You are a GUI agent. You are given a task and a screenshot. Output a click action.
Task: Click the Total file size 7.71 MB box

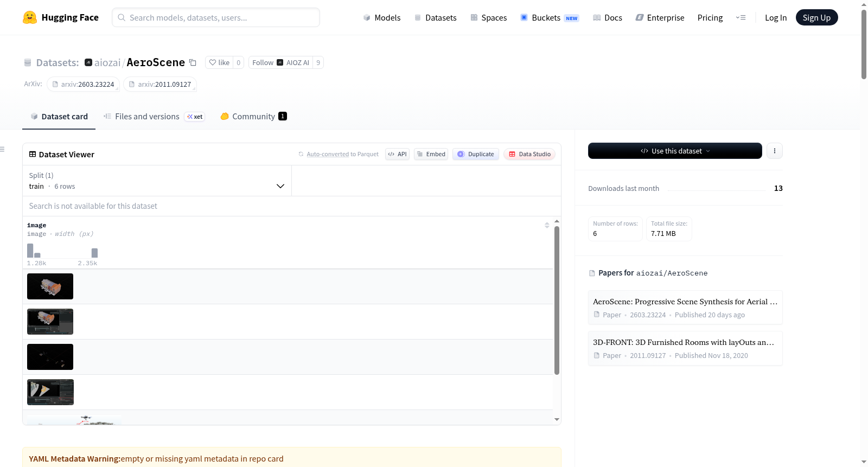coord(669,229)
